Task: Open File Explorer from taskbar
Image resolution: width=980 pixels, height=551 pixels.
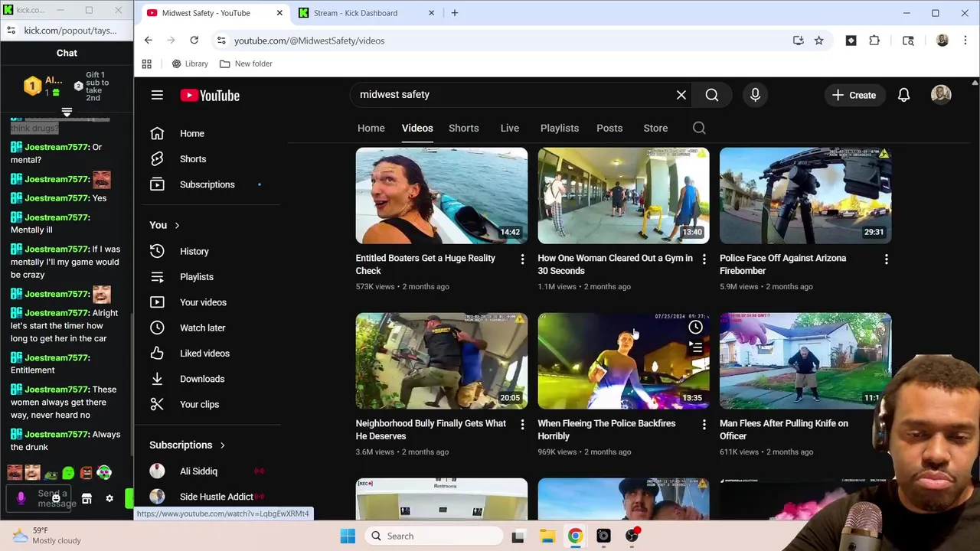Action: [547, 536]
